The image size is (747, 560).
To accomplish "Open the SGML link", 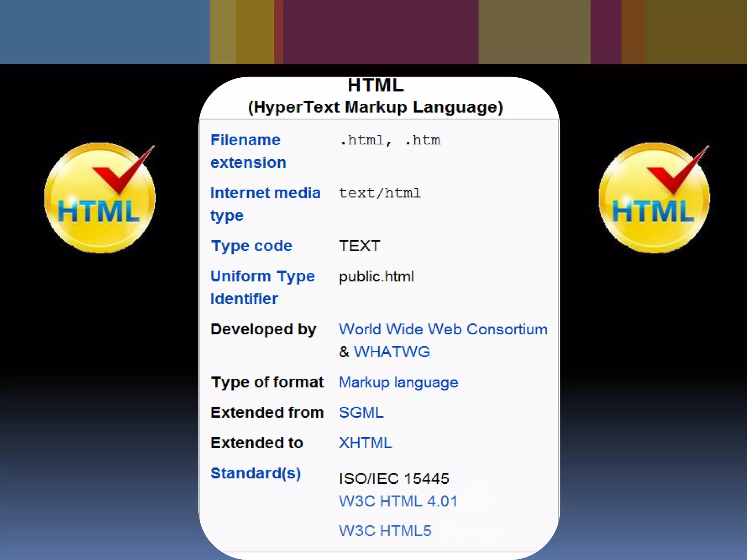I will (x=361, y=413).
